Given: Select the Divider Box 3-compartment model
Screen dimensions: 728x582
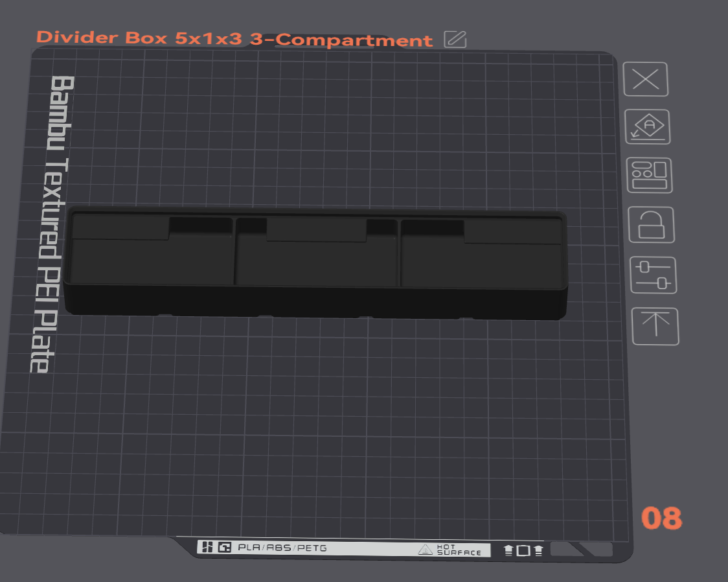Looking at the screenshot, I should [x=315, y=263].
